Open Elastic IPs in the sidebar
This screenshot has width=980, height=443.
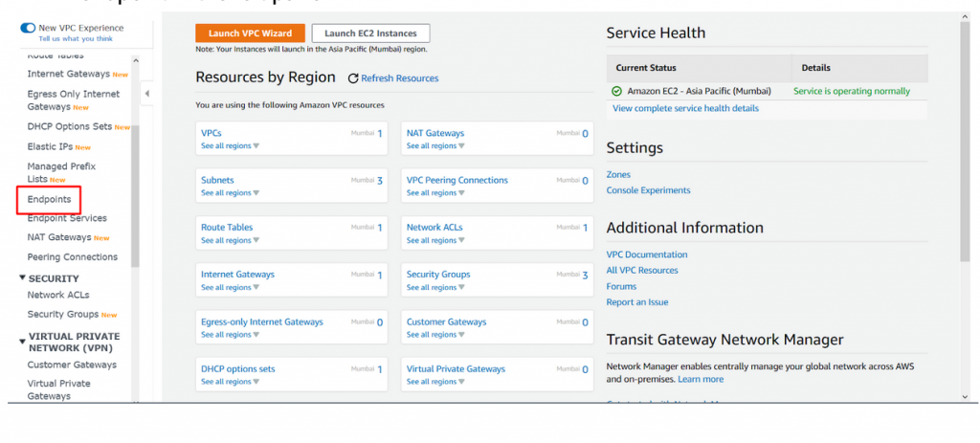(x=50, y=146)
